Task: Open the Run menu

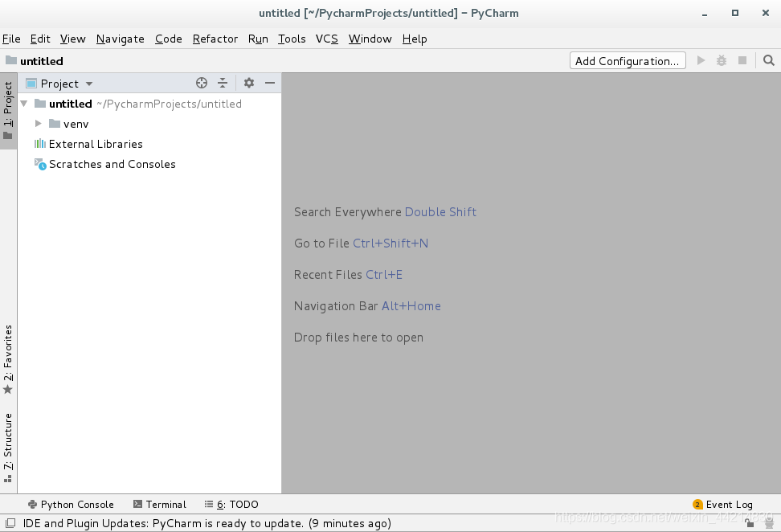Action: tap(258, 39)
